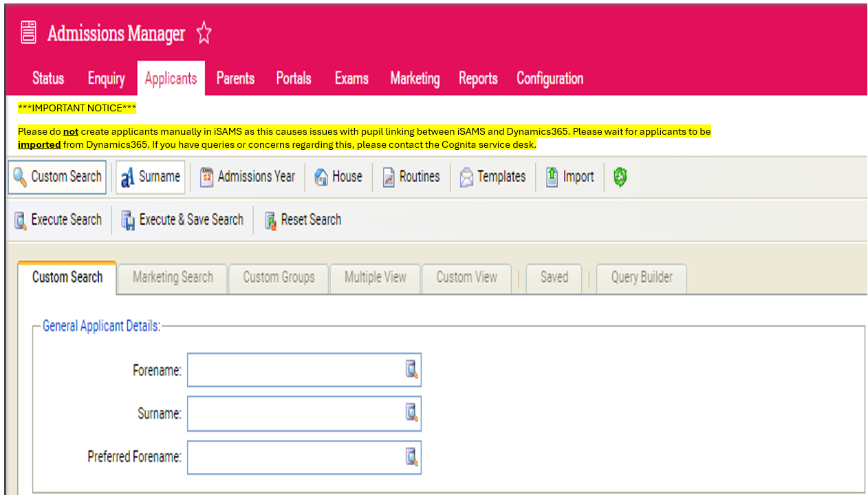
Task: Click the favorite star next to Admissions Manager
Action: tap(204, 34)
